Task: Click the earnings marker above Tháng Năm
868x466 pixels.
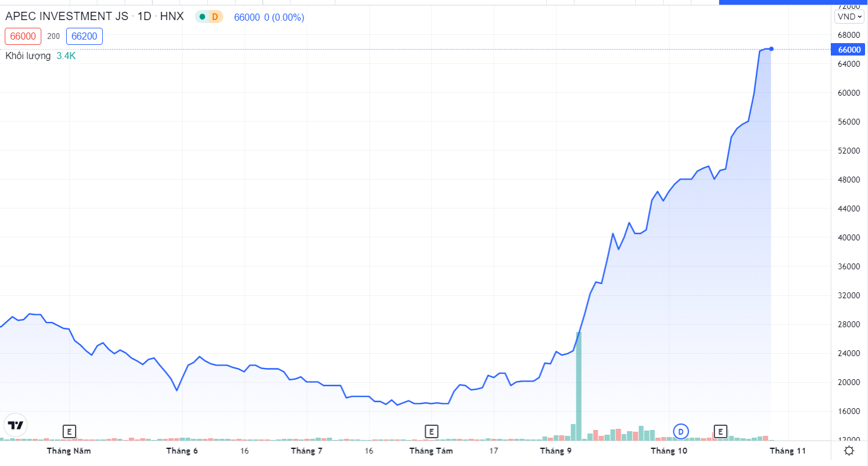Action: click(x=69, y=431)
